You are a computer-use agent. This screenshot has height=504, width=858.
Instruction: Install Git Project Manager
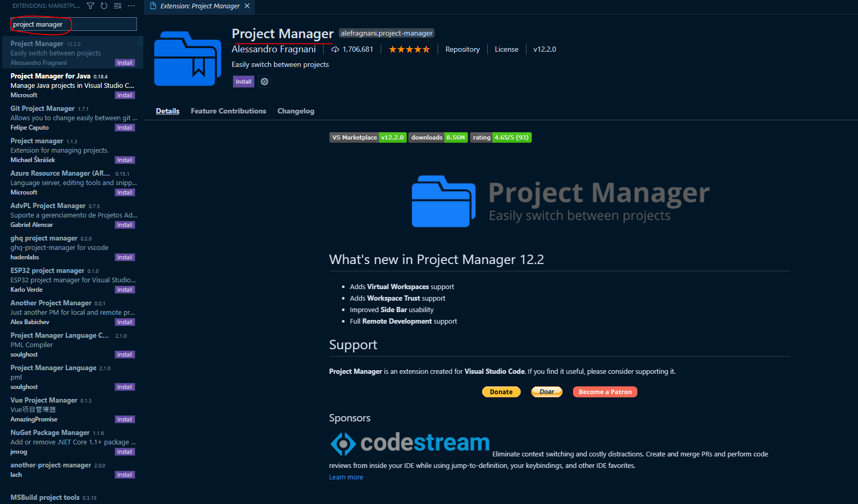pos(125,128)
